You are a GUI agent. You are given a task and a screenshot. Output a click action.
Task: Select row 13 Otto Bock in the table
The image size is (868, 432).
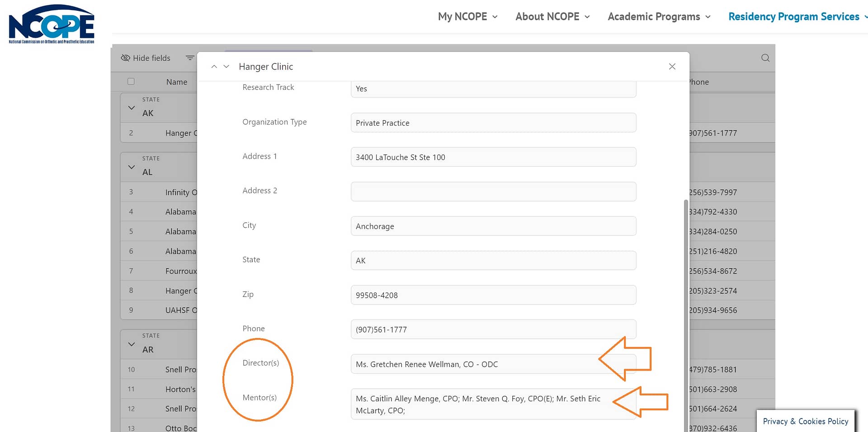pos(159,428)
